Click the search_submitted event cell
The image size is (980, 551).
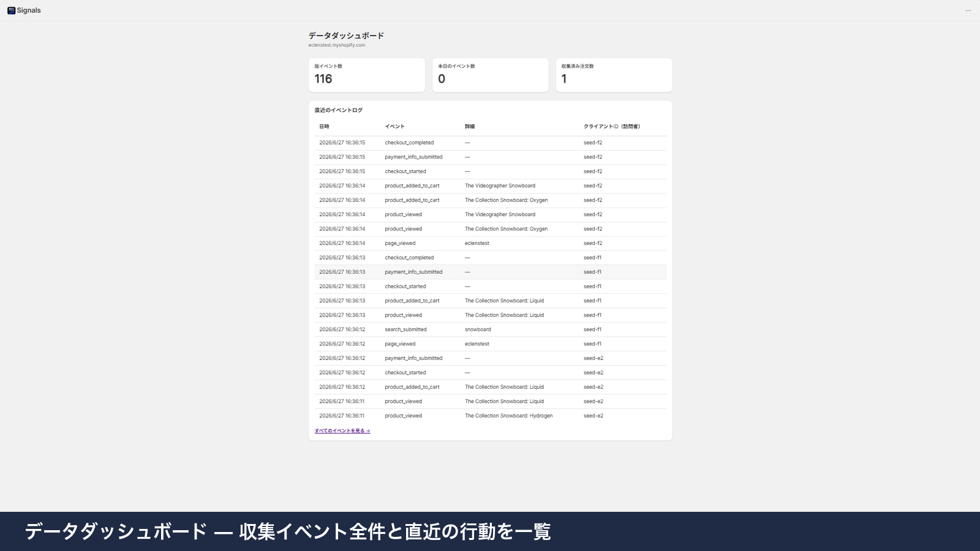(x=405, y=330)
